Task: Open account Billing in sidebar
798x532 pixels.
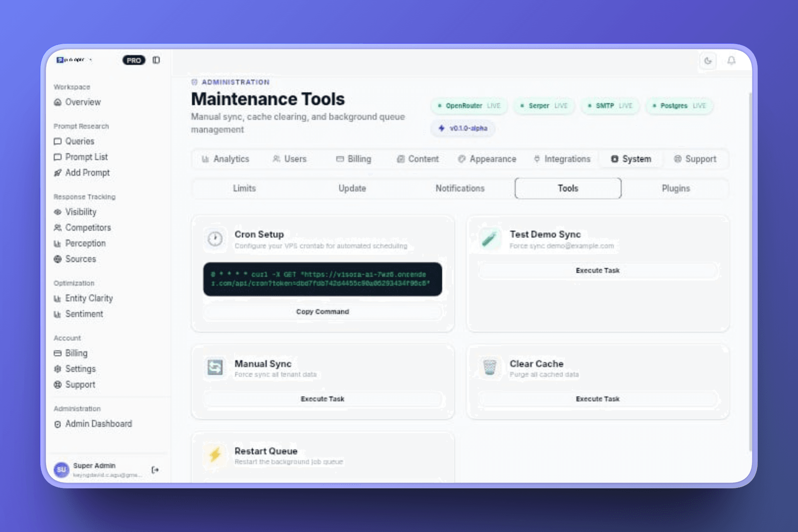Action: [x=71, y=353]
